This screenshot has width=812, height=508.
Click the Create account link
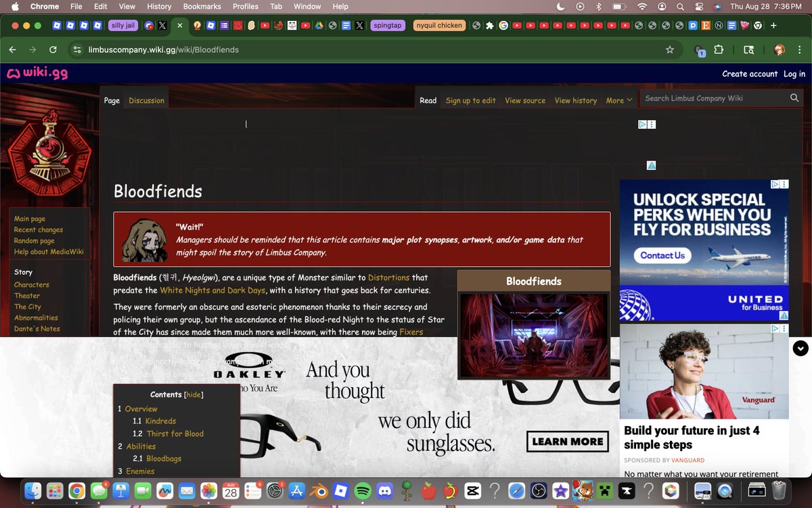750,74
